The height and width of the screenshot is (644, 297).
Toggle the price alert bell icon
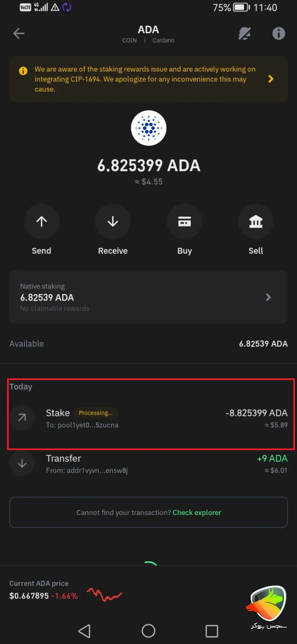pos(245,34)
